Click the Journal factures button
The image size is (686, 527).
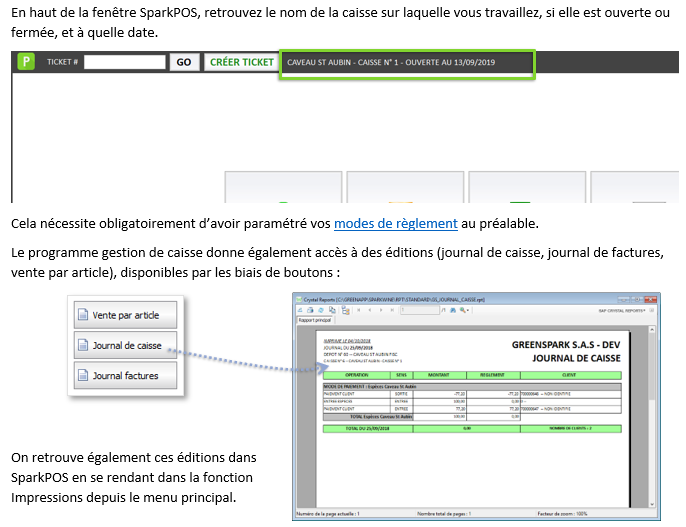(x=123, y=376)
